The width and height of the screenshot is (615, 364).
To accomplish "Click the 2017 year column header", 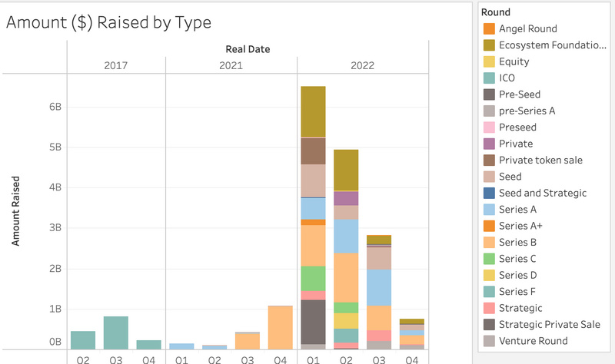I will coord(116,65).
